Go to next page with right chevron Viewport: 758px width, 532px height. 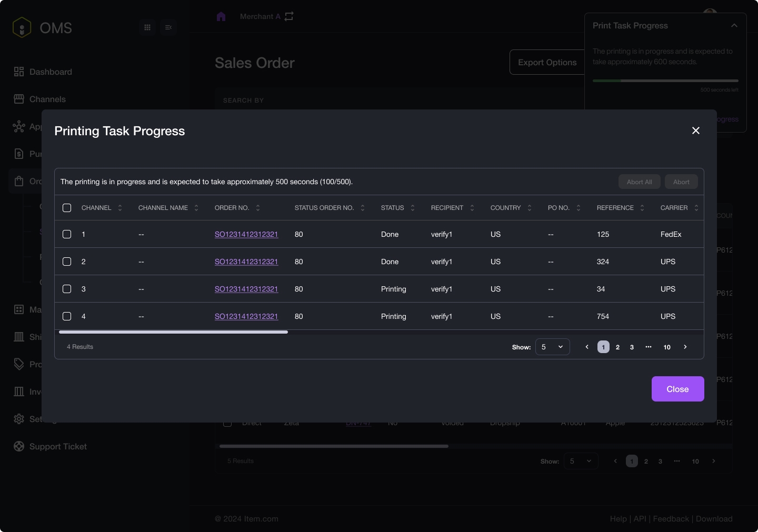click(685, 347)
